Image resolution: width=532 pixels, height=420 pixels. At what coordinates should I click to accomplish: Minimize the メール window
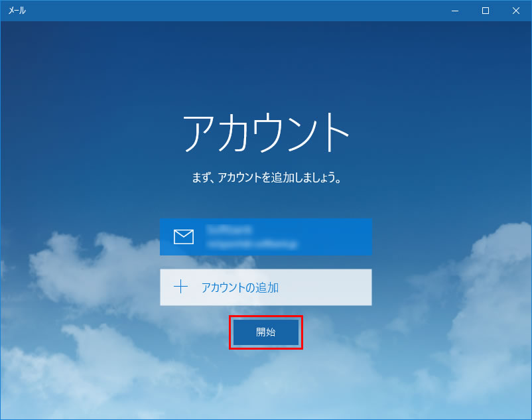(455, 11)
